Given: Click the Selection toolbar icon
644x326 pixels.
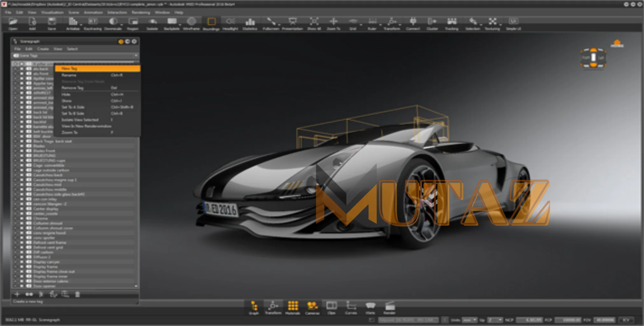Looking at the screenshot, I should pos(473,22).
